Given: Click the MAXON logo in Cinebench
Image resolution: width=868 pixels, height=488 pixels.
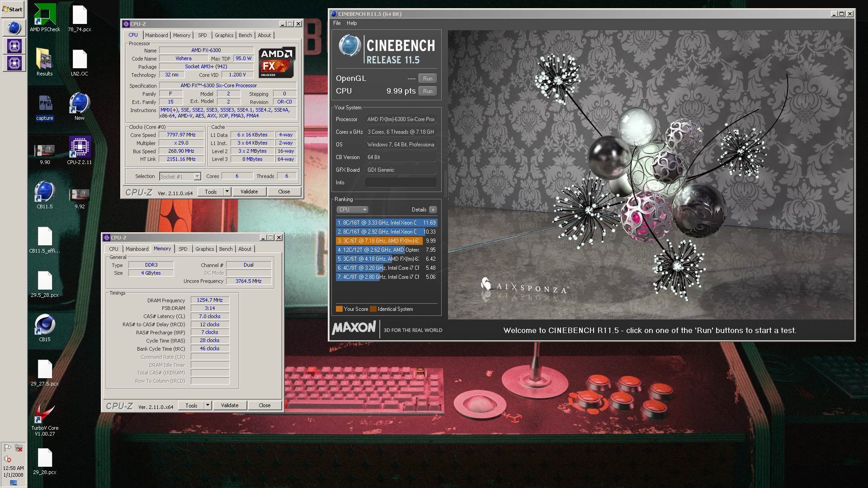Looking at the screenshot, I should (x=354, y=328).
